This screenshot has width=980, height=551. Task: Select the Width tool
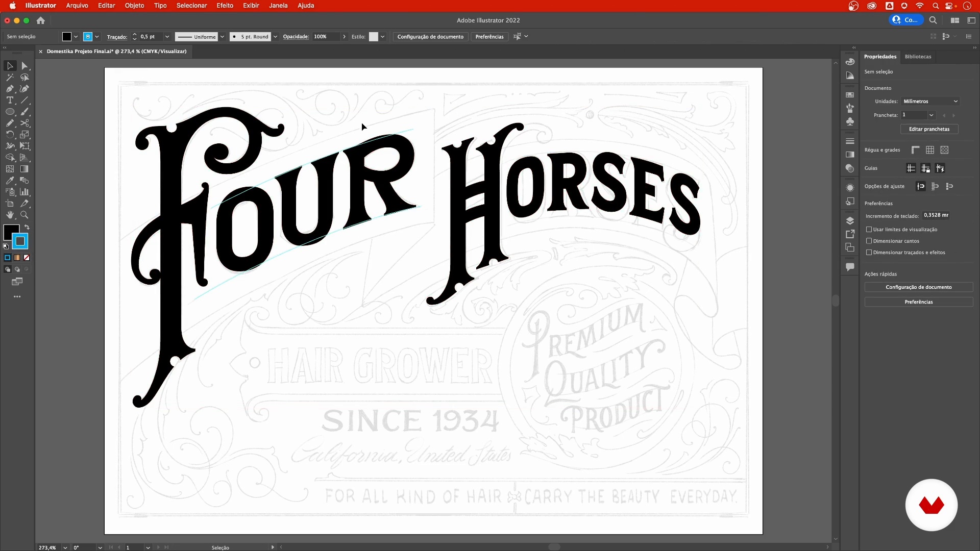pyautogui.click(x=10, y=146)
